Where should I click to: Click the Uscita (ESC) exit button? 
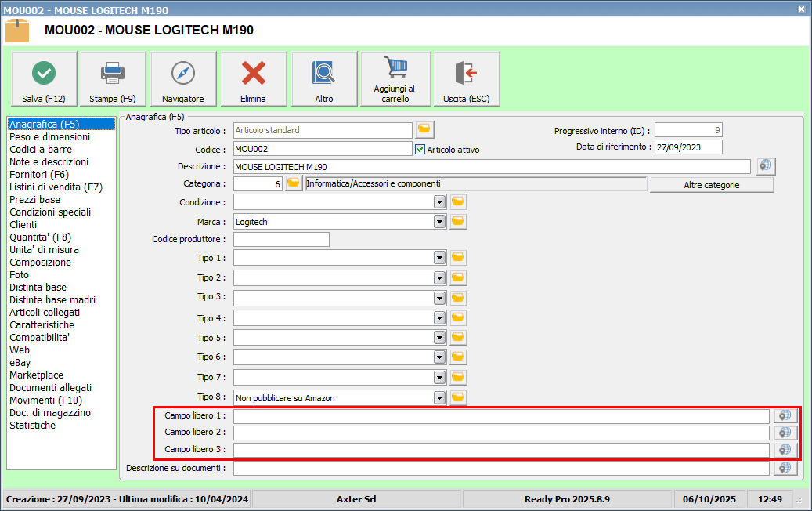tap(467, 79)
